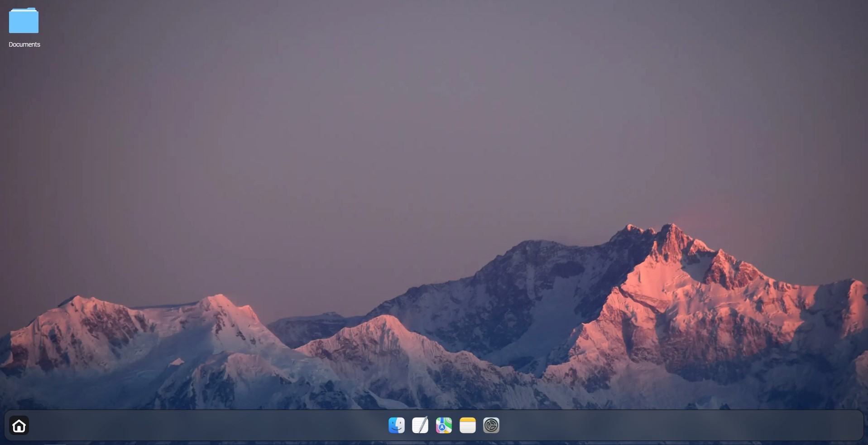This screenshot has height=445, width=868.
Task: Click the Maps icon with the navigation arrow
Action: [x=444, y=426]
